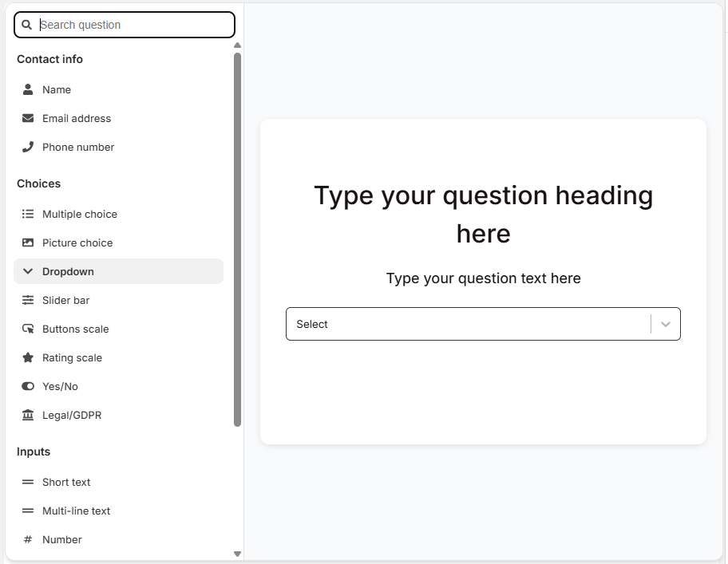Click the Number input hash icon

point(27,539)
